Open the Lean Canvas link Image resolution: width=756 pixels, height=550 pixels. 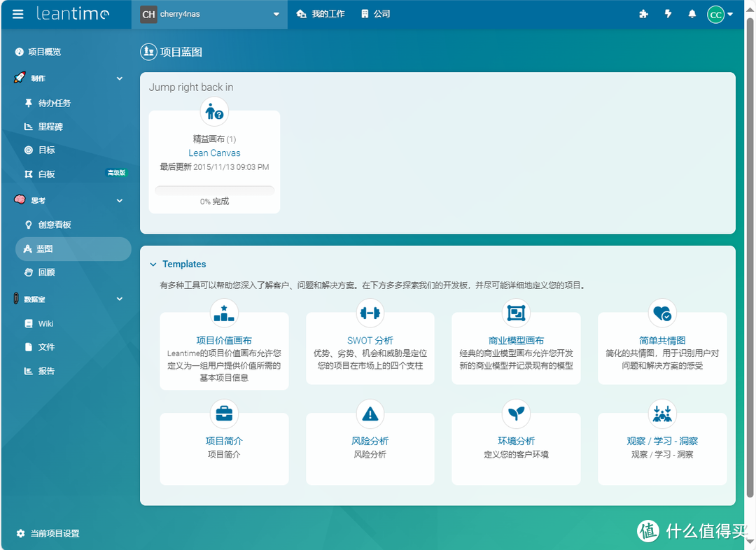click(213, 153)
